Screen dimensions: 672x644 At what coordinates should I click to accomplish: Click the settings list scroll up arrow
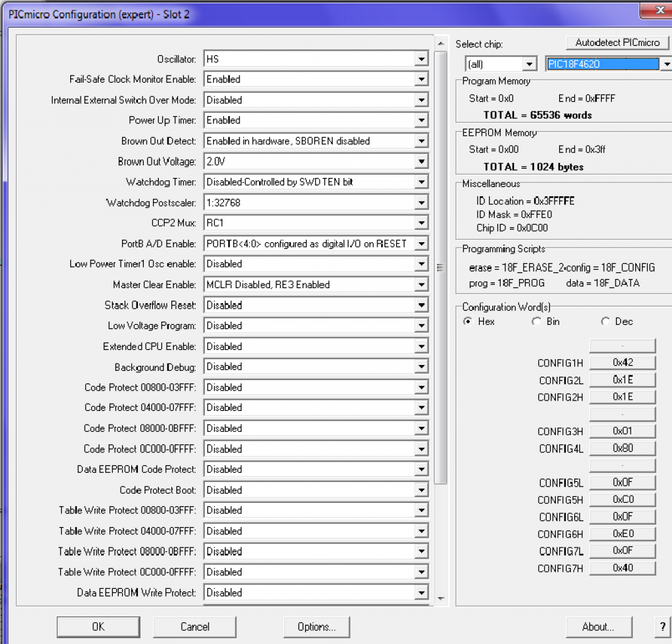(x=440, y=44)
